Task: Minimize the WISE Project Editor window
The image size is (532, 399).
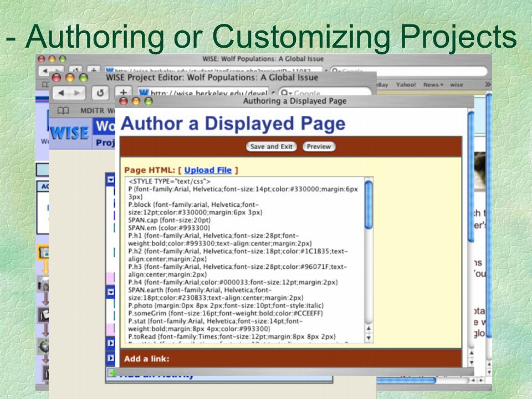Action: (x=70, y=78)
